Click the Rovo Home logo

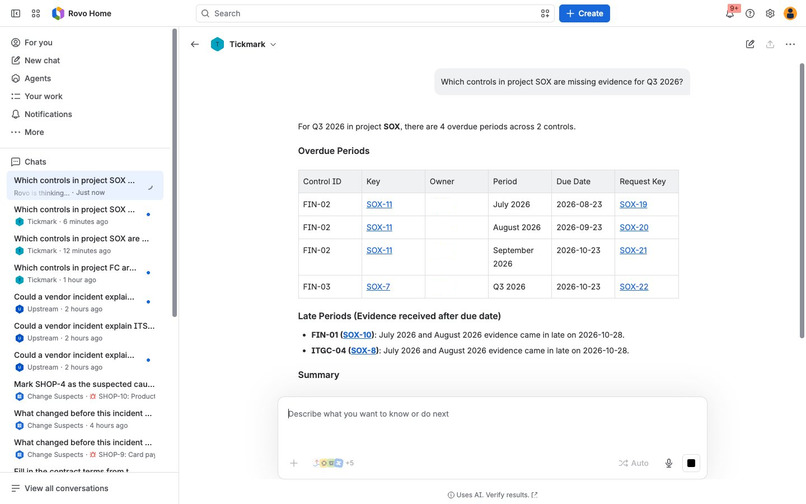(x=82, y=13)
